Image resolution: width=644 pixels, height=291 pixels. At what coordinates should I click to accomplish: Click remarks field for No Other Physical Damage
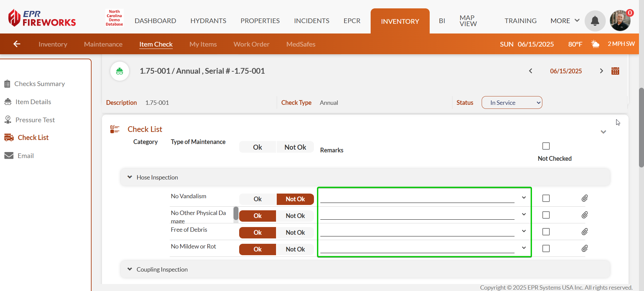click(x=417, y=215)
